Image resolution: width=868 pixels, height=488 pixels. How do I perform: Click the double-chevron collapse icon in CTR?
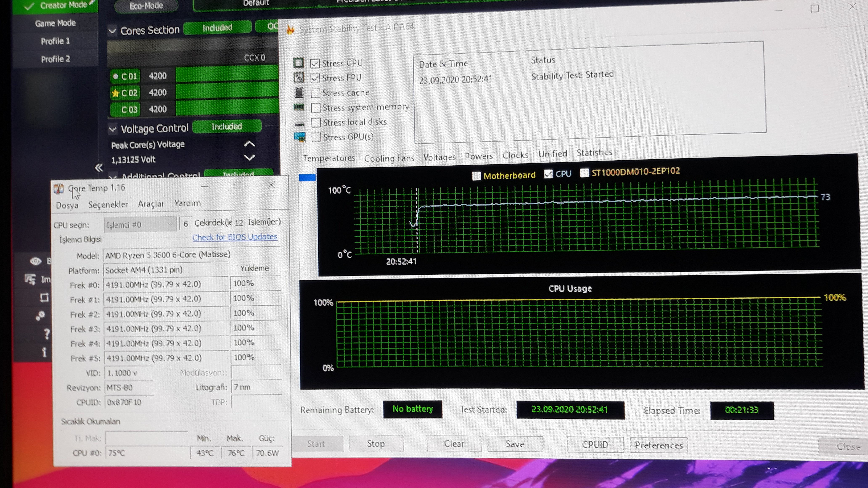coord(99,167)
